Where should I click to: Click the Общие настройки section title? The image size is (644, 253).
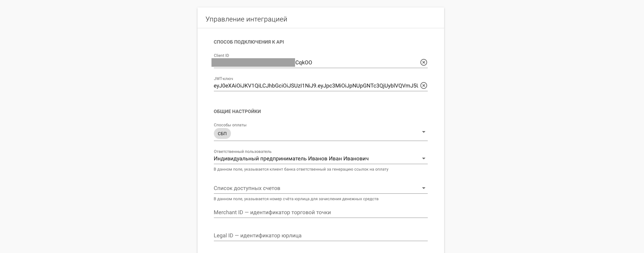[237, 111]
